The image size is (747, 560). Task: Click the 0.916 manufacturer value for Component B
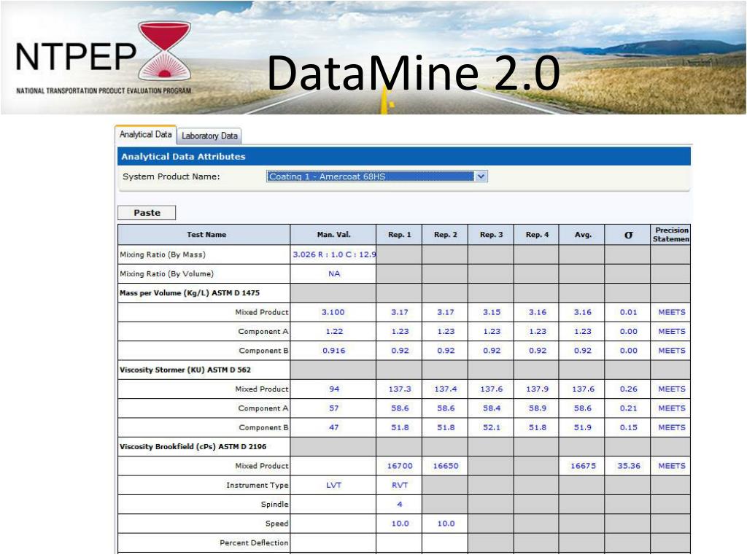pos(333,351)
